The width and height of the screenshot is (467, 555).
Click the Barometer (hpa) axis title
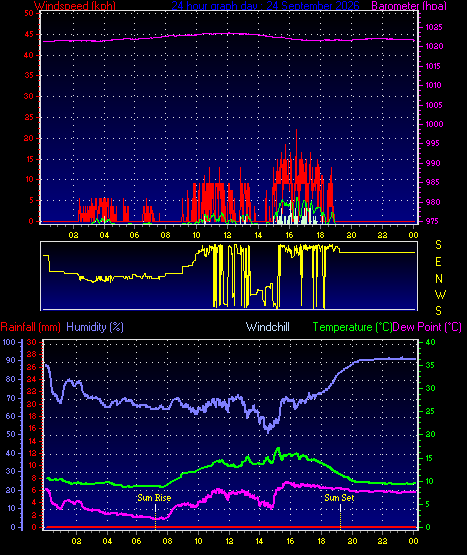tap(409, 6)
